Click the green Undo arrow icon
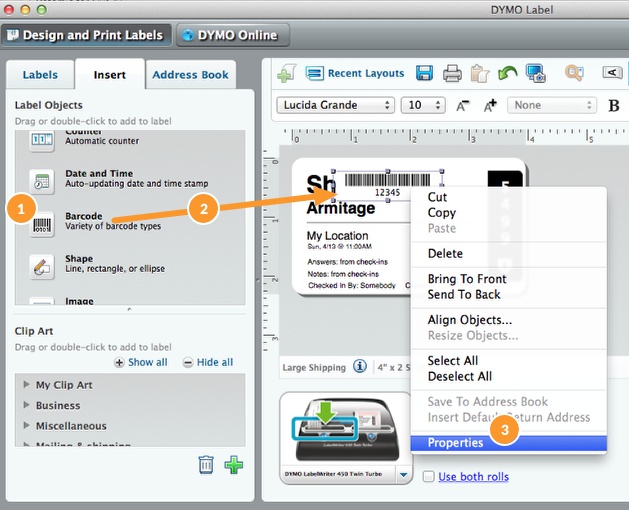 507,73
